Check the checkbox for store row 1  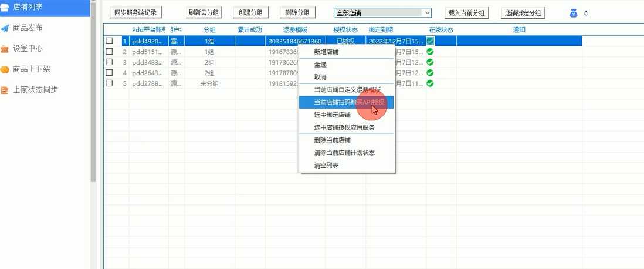[109, 41]
